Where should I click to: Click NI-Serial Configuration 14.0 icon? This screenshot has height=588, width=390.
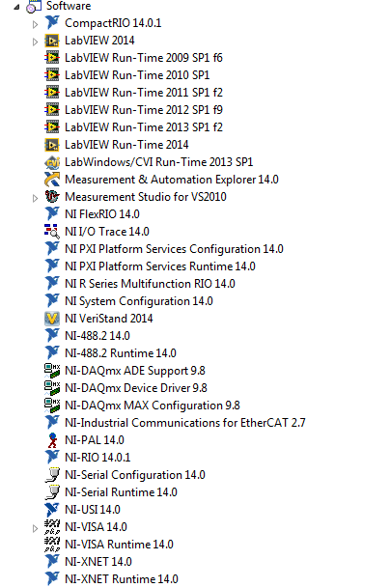pyautogui.click(x=52, y=475)
